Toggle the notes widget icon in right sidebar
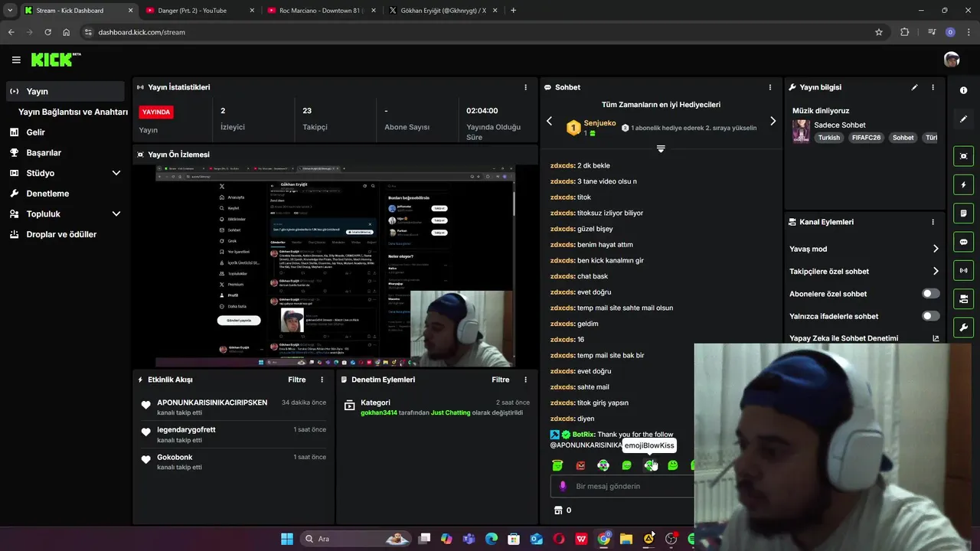 click(963, 213)
